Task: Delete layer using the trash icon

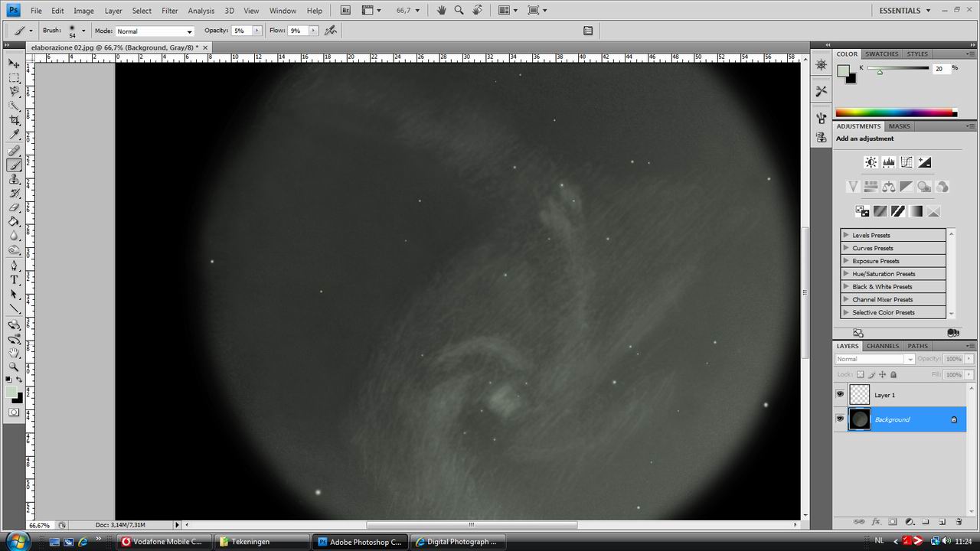Action: (x=959, y=522)
